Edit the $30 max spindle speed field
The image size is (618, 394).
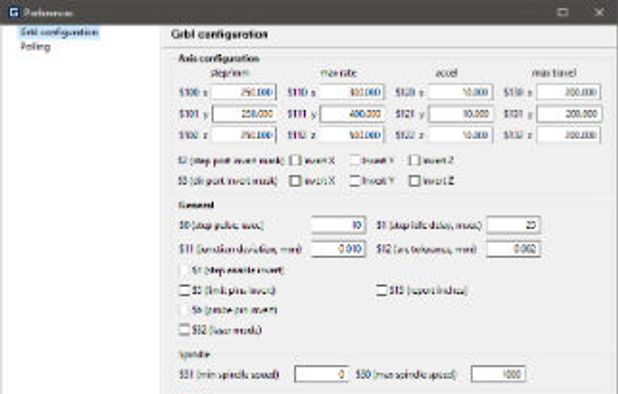point(498,374)
